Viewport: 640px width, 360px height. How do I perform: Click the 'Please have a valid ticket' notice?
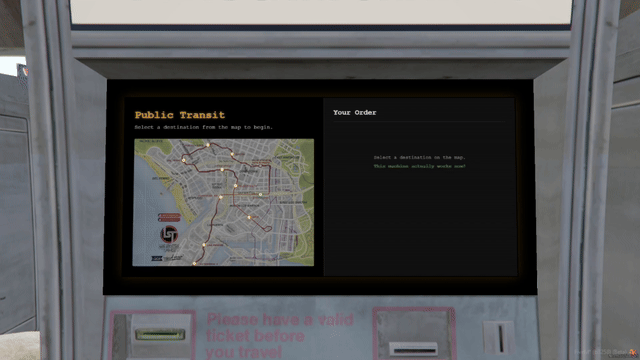[280, 336]
